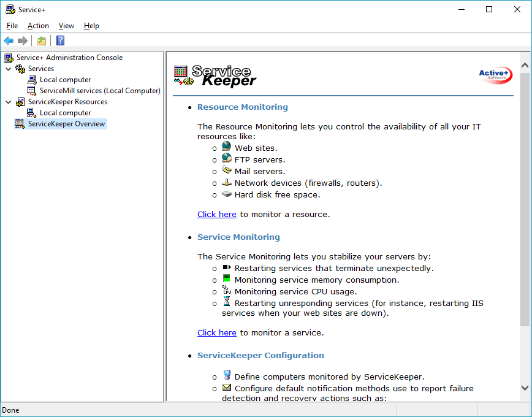Click the computer icon beside Define computers monitored
Viewport: 532px width, 417px height.
(227, 375)
